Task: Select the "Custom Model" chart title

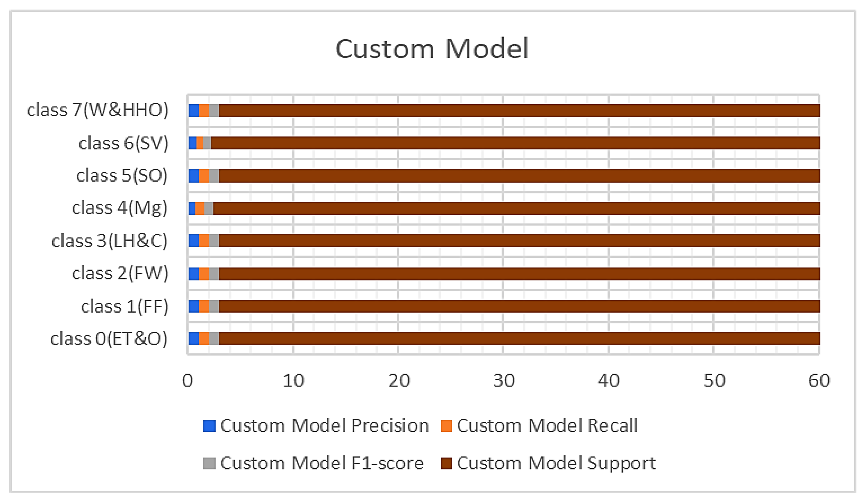Action: [x=432, y=49]
